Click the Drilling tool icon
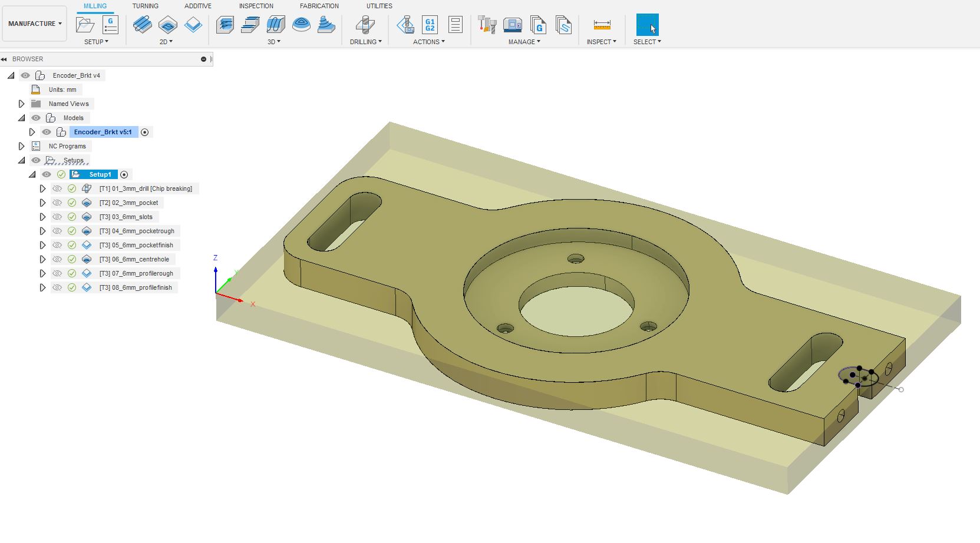This screenshot has height=543, width=980. coord(365,25)
